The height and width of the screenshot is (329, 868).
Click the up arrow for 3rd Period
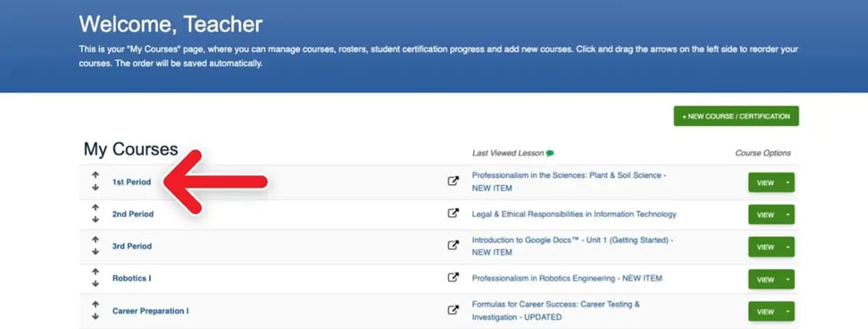tap(95, 240)
